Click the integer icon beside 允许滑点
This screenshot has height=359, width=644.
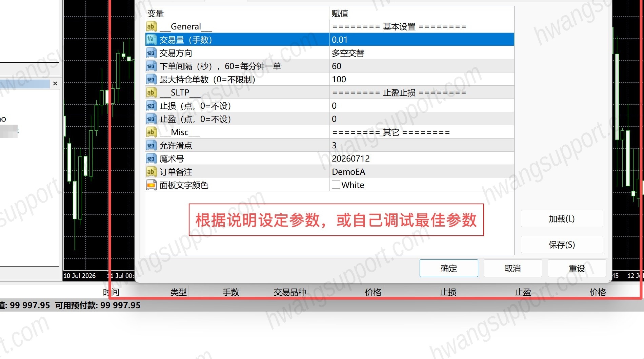[151, 145]
